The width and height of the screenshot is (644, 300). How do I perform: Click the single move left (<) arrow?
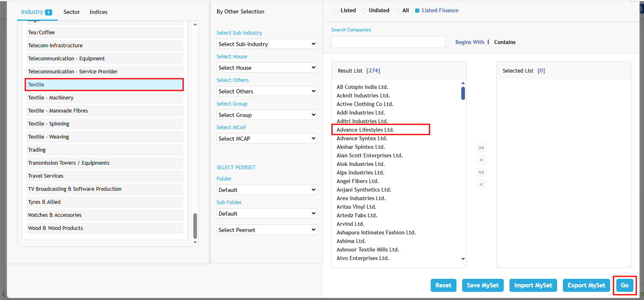481,184
